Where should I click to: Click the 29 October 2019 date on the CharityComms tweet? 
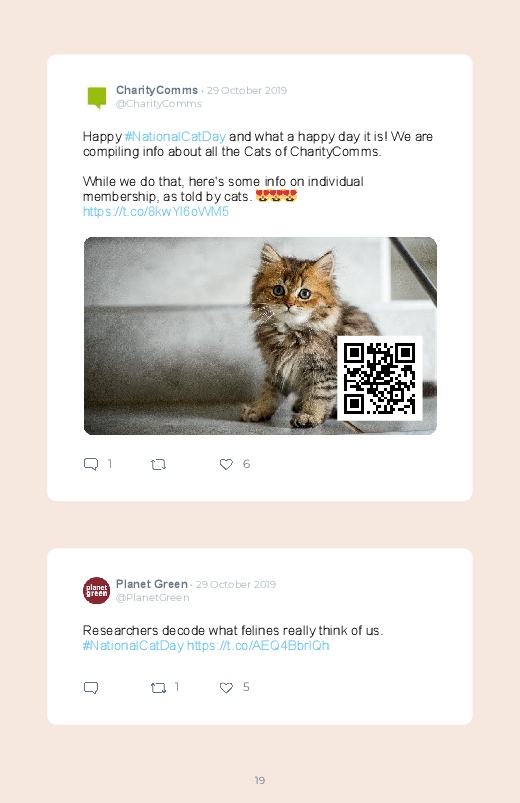tap(247, 90)
